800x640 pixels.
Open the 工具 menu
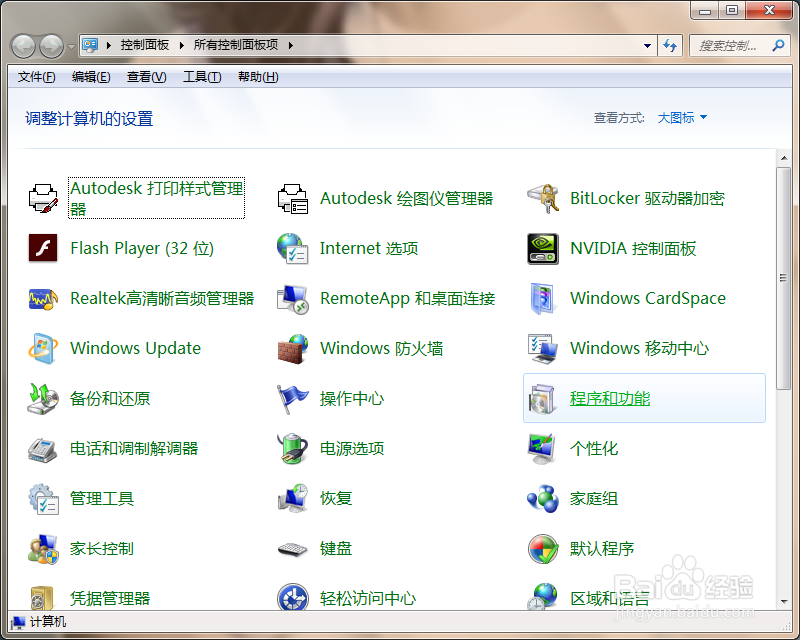[x=202, y=77]
